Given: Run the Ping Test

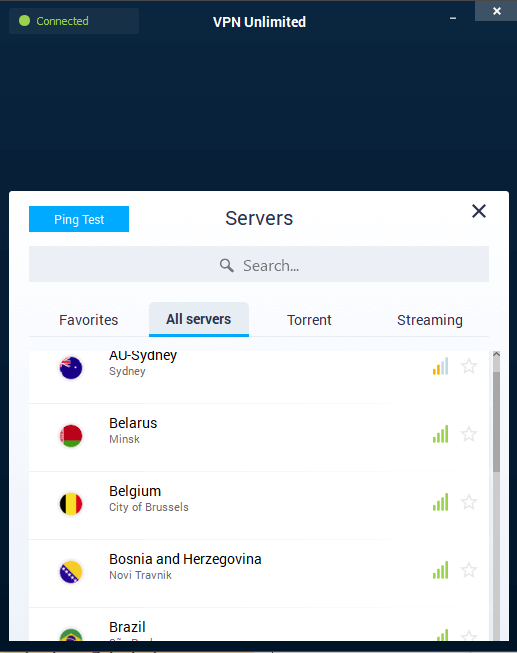Looking at the screenshot, I should (79, 219).
